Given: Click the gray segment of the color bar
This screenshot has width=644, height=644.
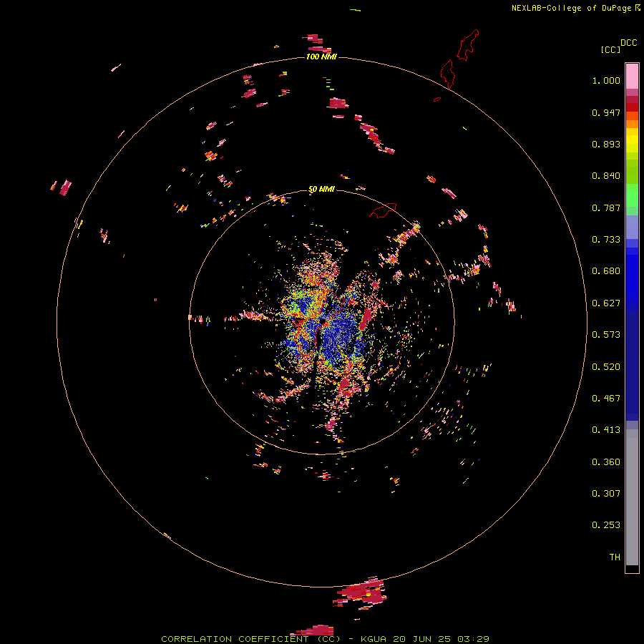Looking at the screenshot, I should coord(632,497).
